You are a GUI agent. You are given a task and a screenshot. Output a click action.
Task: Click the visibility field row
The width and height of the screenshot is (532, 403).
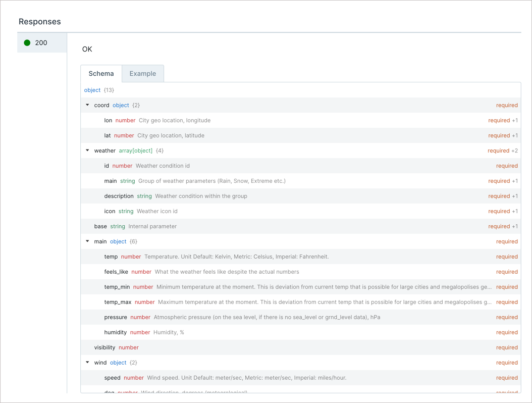pos(104,347)
